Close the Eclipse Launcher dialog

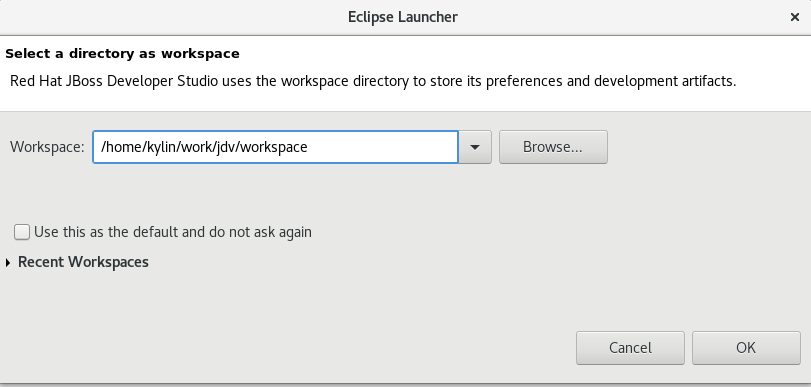tap(795, 17)
